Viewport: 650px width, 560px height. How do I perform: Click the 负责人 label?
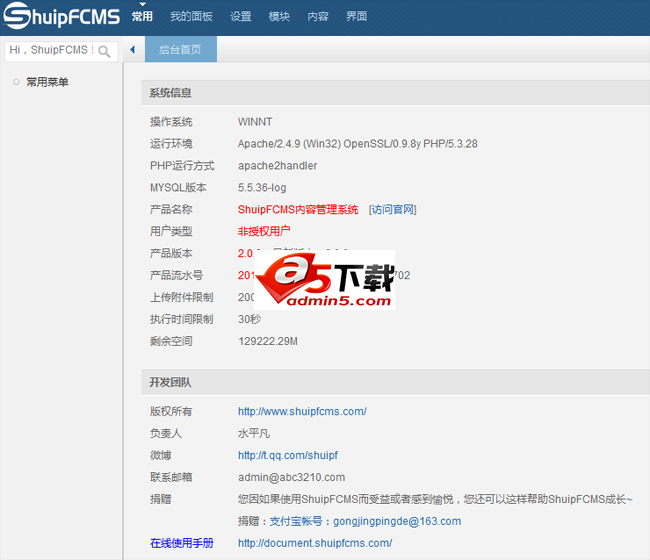[x=166, y=434]
